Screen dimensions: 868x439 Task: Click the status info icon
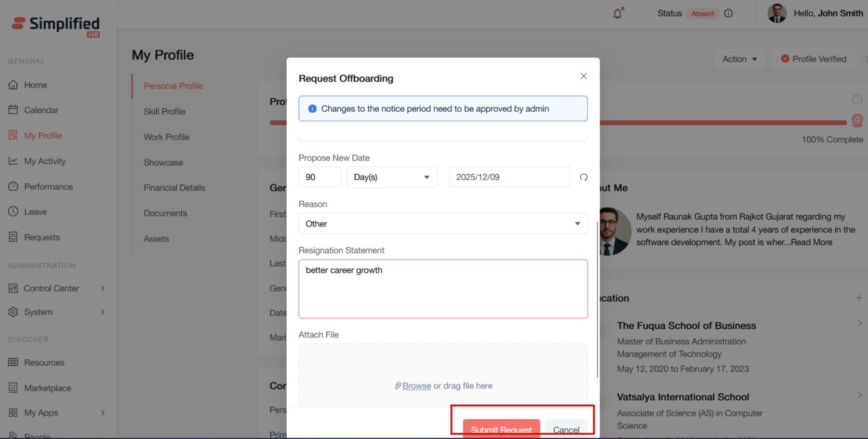(x=728, y=13)
